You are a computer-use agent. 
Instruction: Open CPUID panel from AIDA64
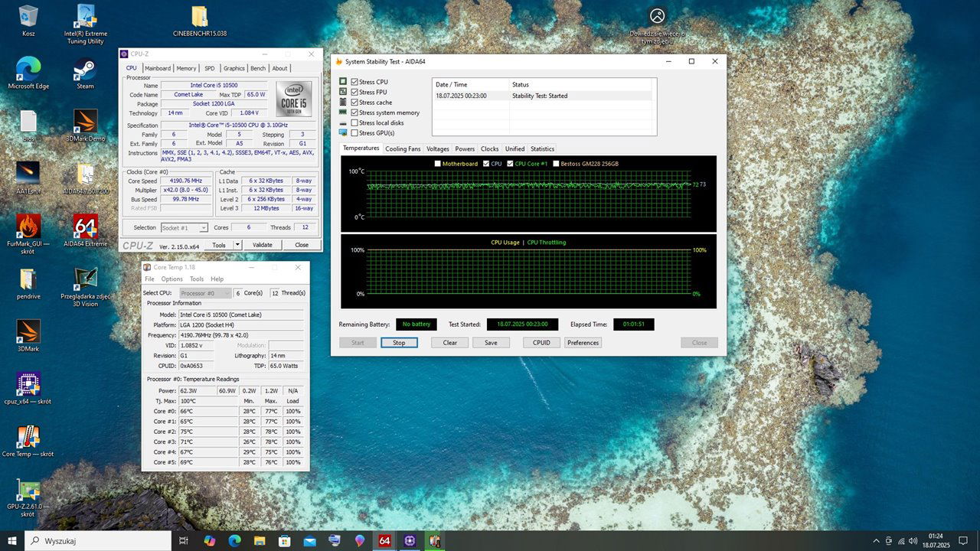[x=541, y=343]
